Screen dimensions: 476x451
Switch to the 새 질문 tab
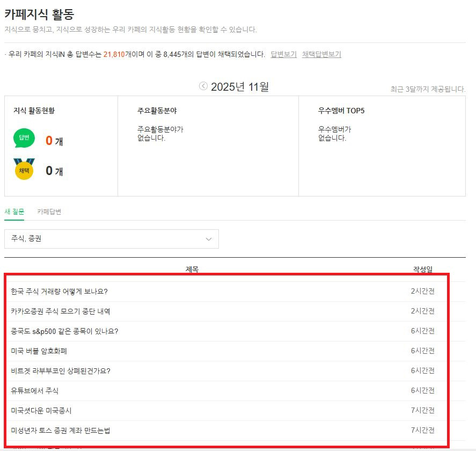14,212
